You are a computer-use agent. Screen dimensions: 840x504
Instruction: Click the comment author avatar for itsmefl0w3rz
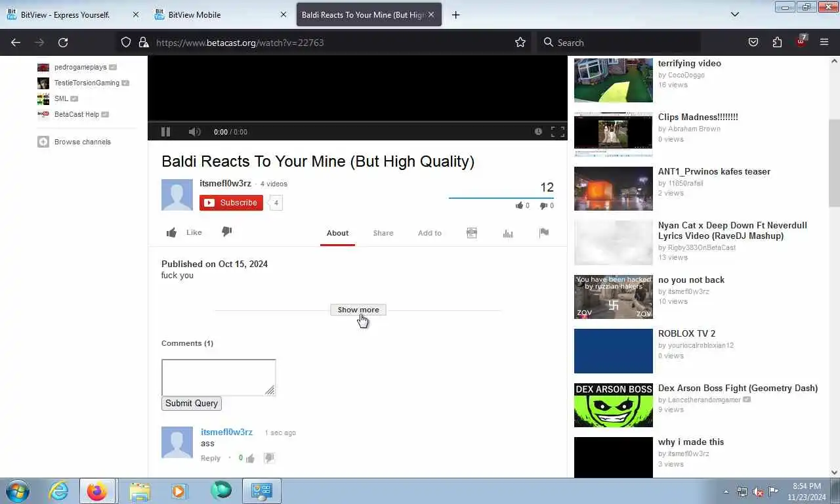click(x=177, y=442)
